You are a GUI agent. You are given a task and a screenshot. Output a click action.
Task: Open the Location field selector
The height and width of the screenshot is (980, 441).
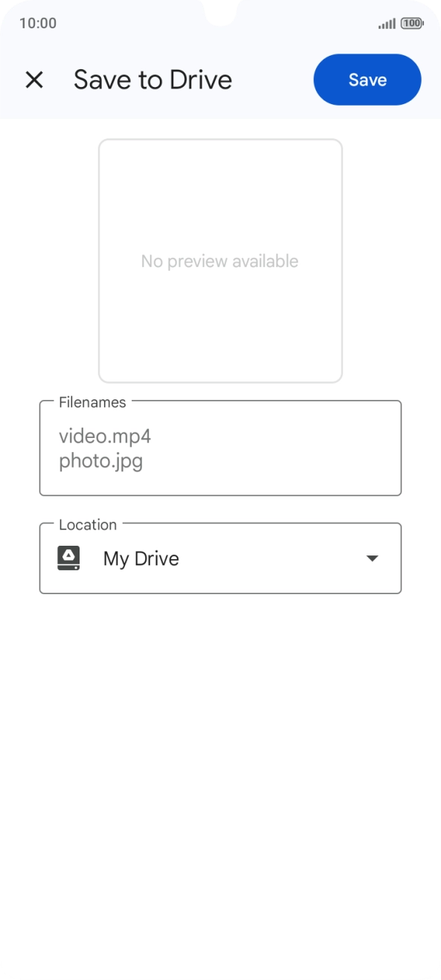pos(220,558)
